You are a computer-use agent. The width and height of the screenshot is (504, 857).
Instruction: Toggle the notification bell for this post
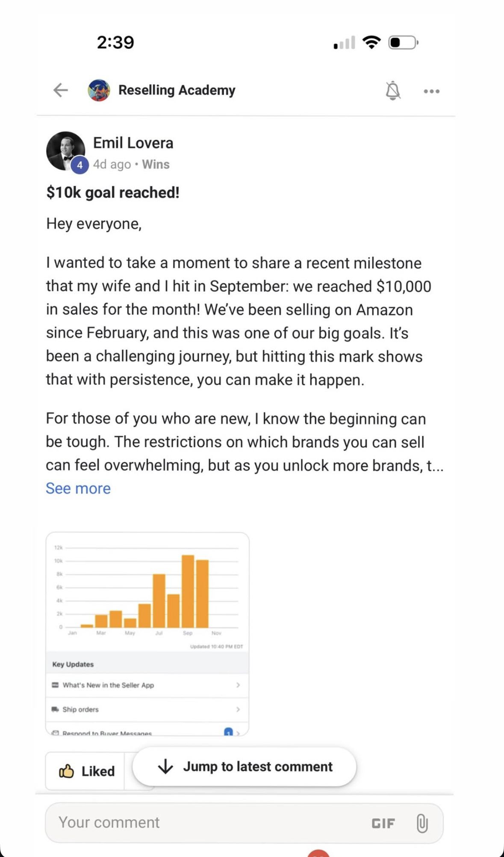[393, 91]
